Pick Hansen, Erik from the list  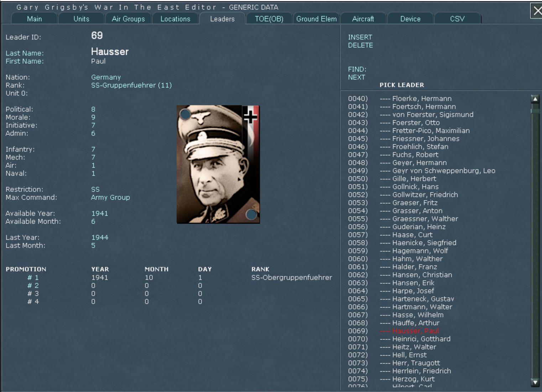pyautogui.click(x=407, y=283)
